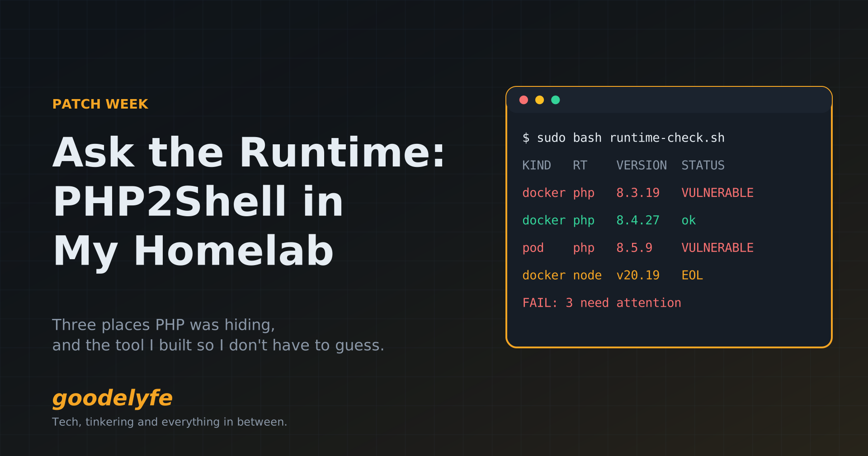Viewport: 868px width, 456px height.
Task: Click version v20.19 in the terminal
Action: coord(638,275)
